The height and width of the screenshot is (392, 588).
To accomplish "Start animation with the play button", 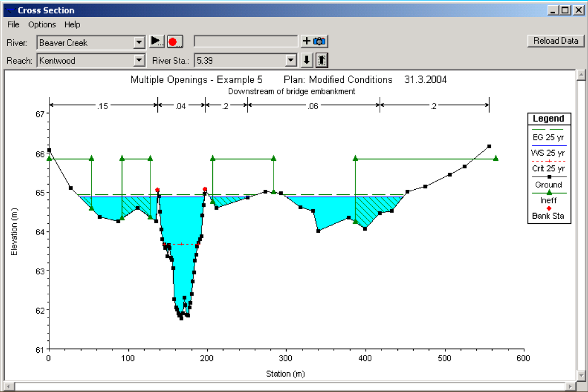I will click(157, 41).
